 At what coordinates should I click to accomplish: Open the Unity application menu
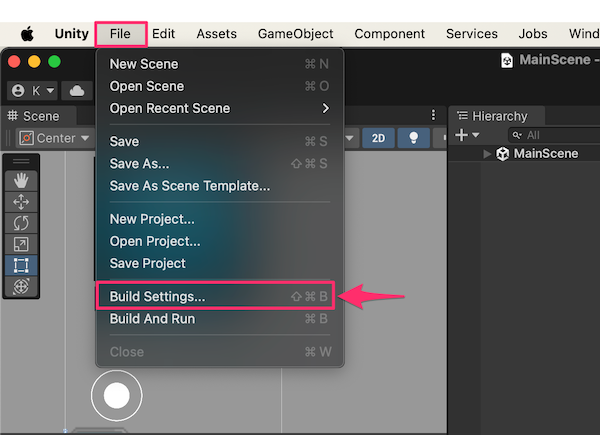tap(72, 34)
